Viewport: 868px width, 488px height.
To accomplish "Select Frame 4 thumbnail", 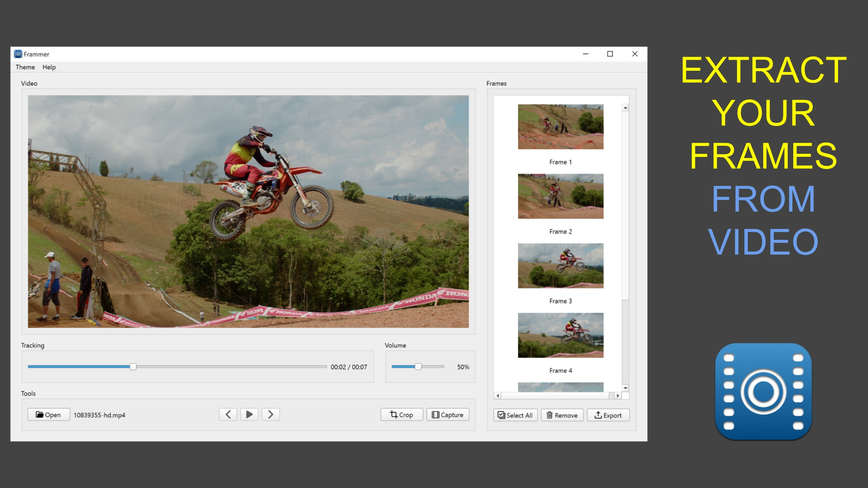I will [x=561, y=335].
